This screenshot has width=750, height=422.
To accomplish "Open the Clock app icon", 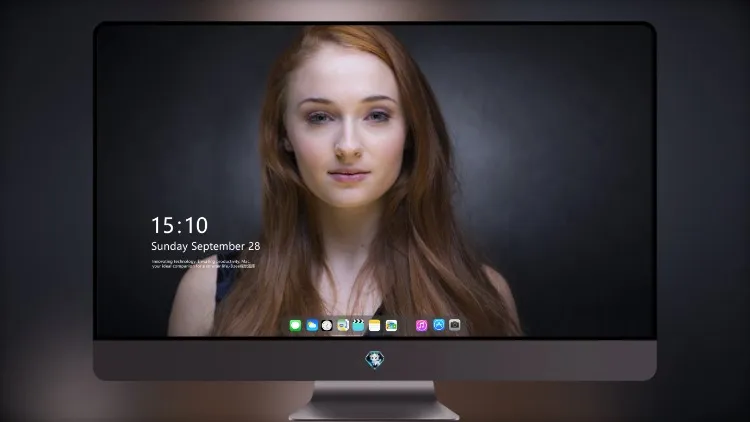I will pyautogui.click(x=327, y=326).
